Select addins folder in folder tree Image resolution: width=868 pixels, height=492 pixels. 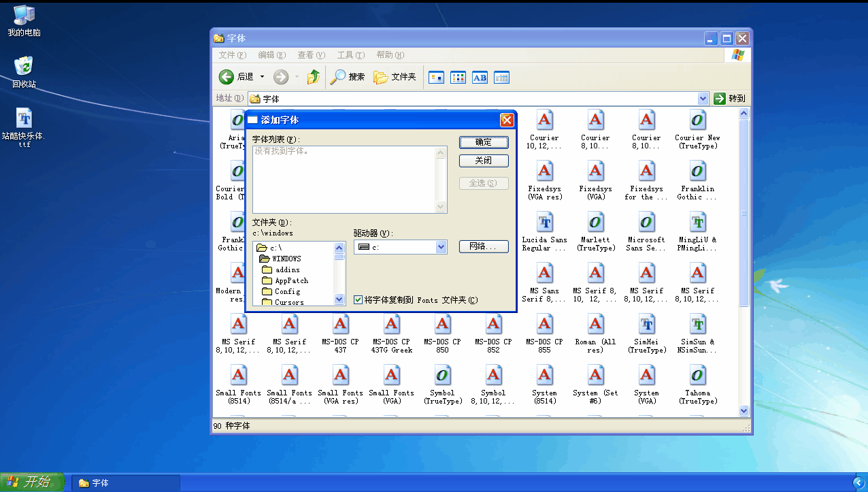click(x=281, y=269)
